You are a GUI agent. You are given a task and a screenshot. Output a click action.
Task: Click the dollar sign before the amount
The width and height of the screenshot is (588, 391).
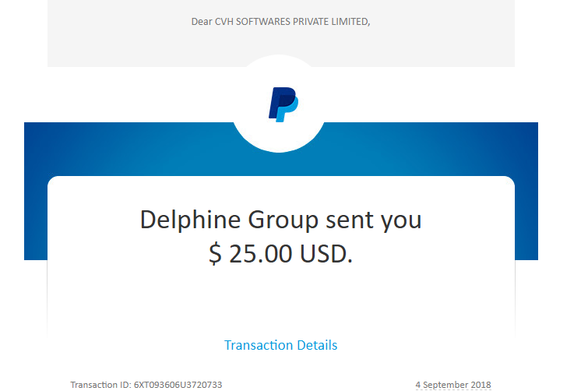pyautogui.click(x=215, y=254)
